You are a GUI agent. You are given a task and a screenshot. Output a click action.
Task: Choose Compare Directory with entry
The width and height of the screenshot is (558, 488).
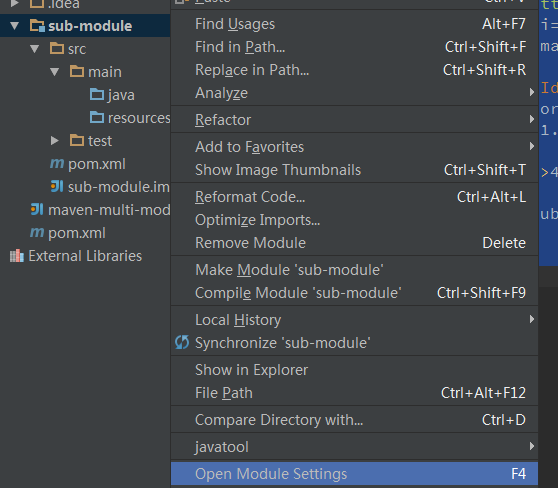coord(354,420)
